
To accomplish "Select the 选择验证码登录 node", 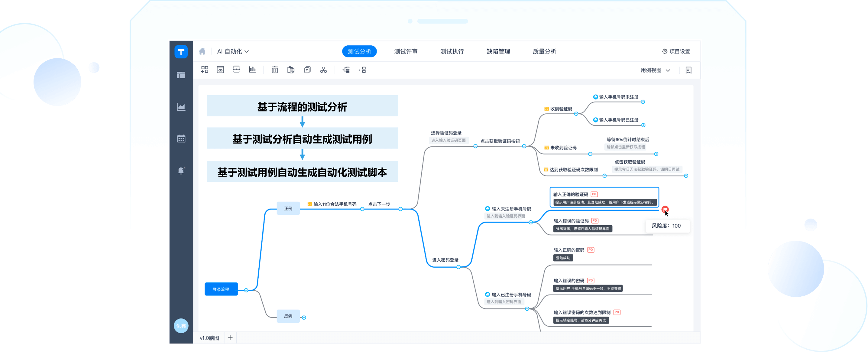I will point(446,133).
